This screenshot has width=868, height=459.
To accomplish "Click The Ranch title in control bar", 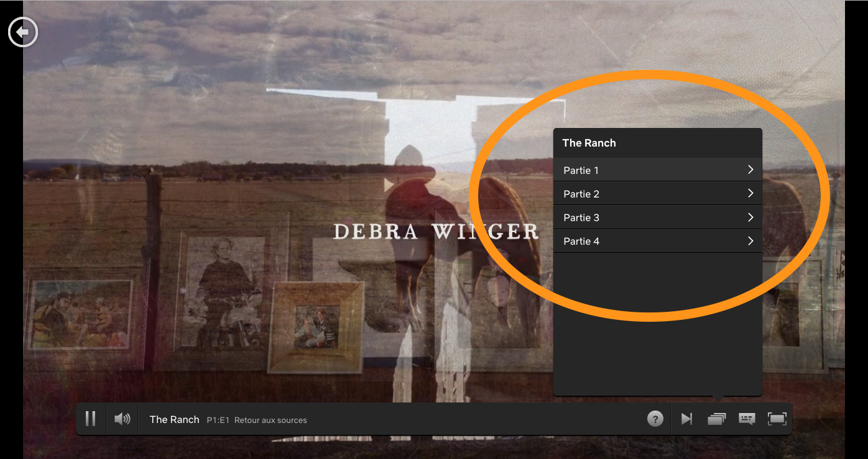I will (x=174, y=419).
